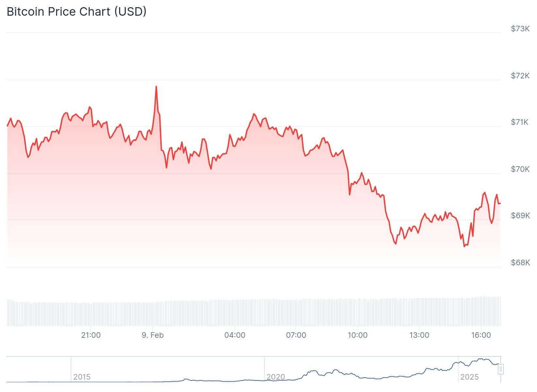This screenshot has width=537, height=392.
Task: Click the last price point on the red line
Action: coord(500,203)
